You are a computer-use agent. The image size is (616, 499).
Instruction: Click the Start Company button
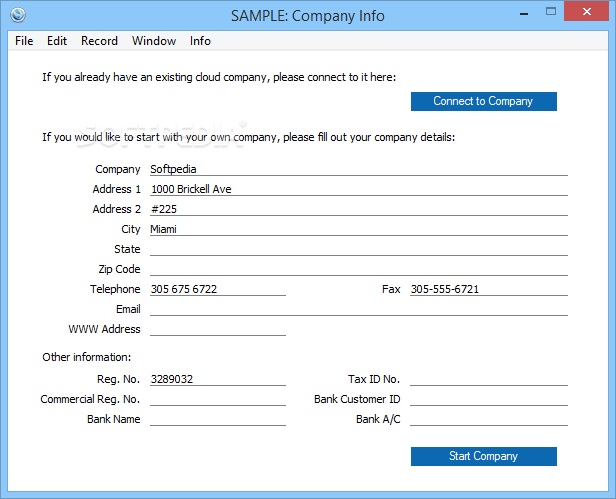pos(484,456)
